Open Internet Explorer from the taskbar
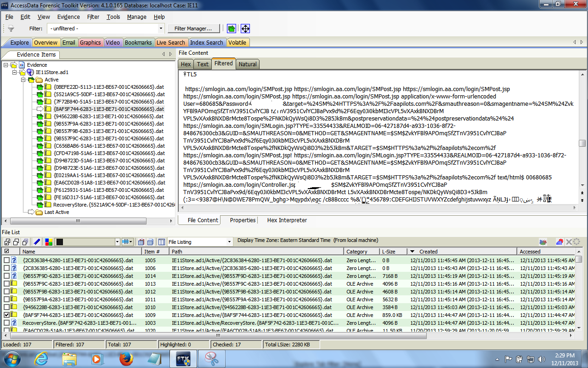The width and height of the screenshot is (588, 368). tap(41, 359)
